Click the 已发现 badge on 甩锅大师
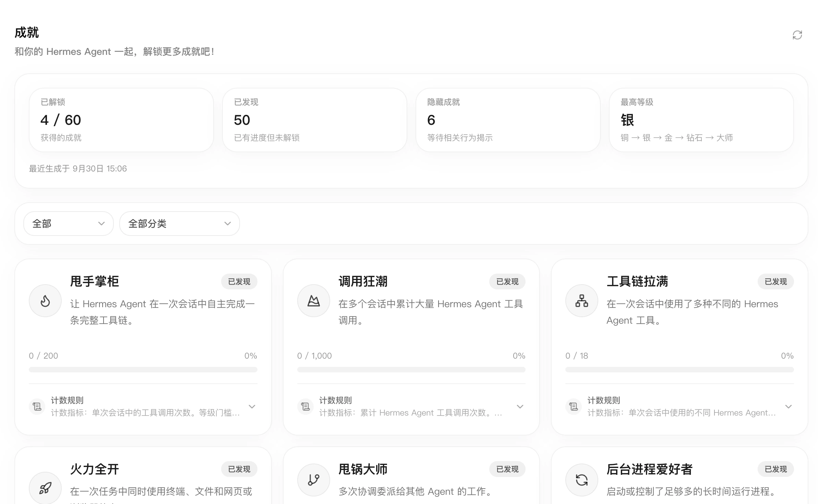Viewport: 818px width, 504px height. (x=507, y=469)
